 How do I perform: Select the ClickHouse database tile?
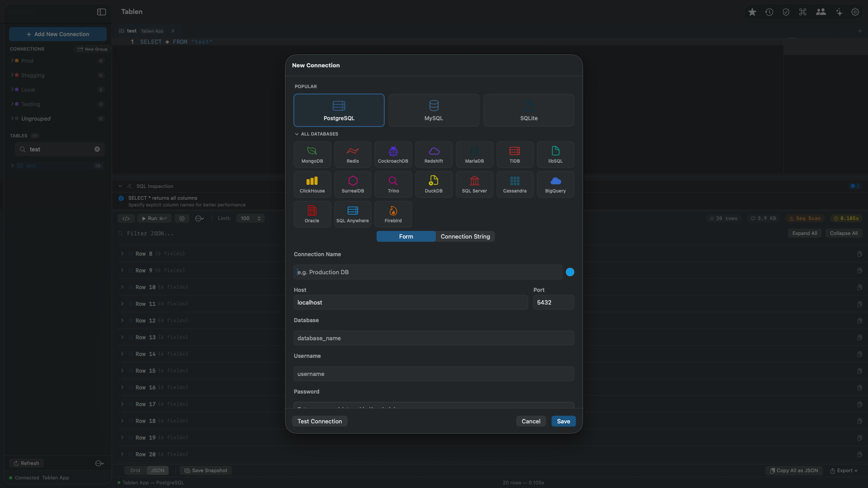tap(312, 184)
